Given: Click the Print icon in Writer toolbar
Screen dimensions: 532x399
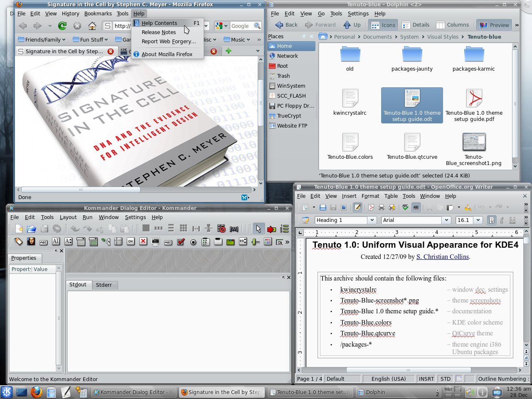Looking at the screenshot, I should (382, 207).
